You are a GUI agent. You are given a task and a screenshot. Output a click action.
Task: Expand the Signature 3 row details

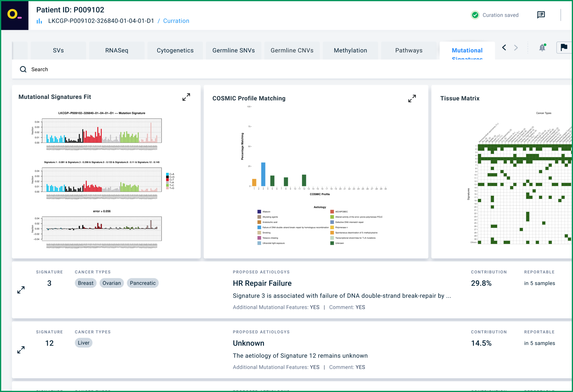point(21,290)
